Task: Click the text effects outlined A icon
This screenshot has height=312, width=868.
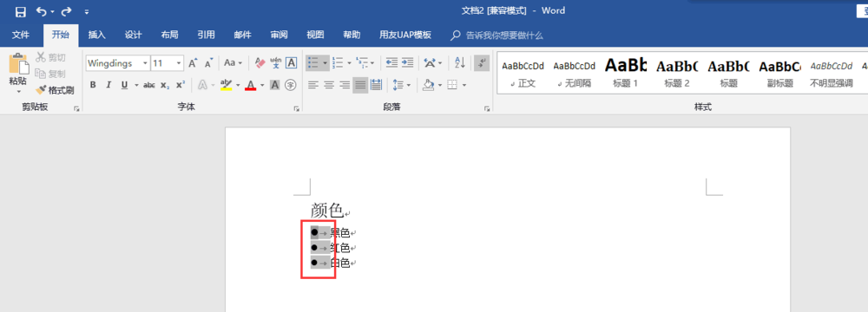Action: tap(201, 85)
